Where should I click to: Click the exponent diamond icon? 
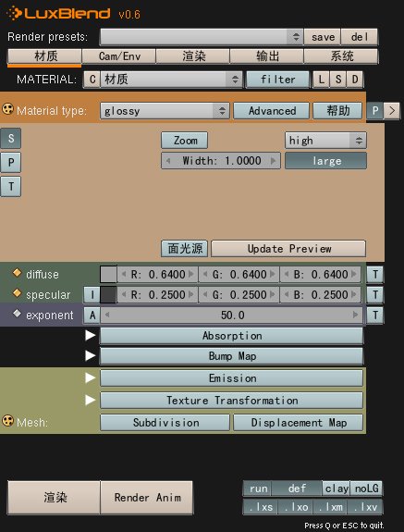[17, 314]
